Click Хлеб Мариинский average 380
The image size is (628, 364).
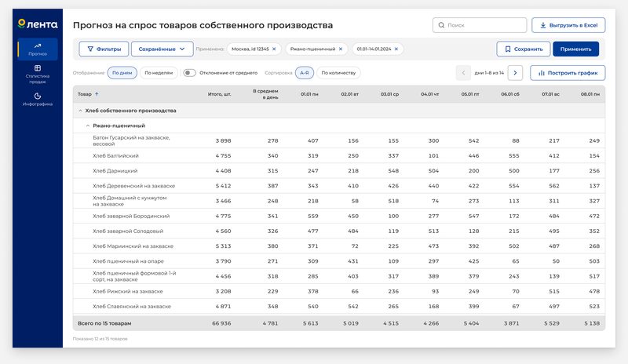pos(272,246)
